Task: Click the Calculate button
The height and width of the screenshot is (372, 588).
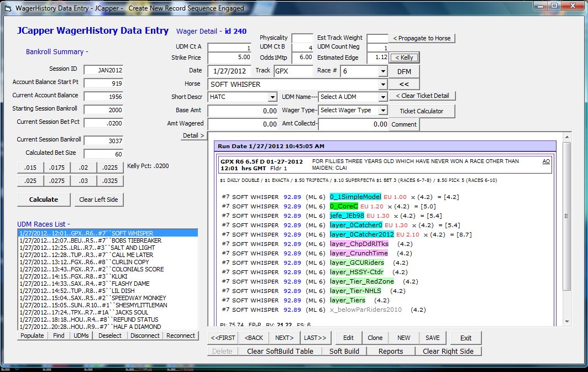Action: [44, 200]
